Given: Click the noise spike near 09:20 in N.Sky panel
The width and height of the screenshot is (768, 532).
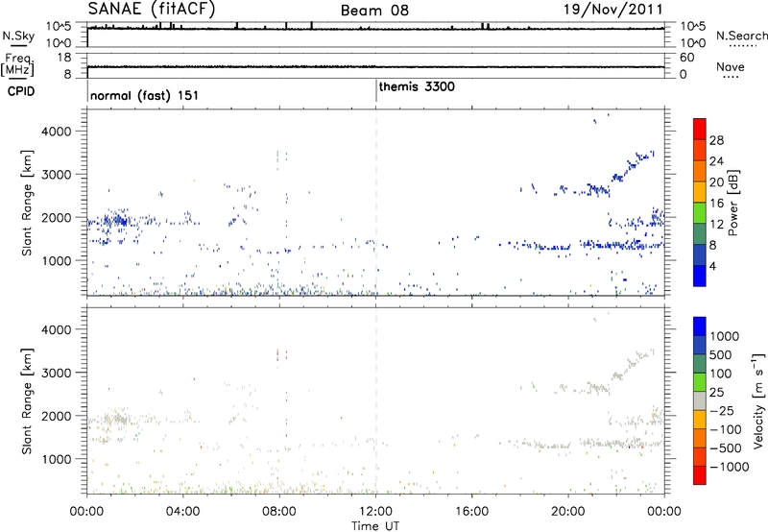Looking at the screenshot, I should 311,26.
